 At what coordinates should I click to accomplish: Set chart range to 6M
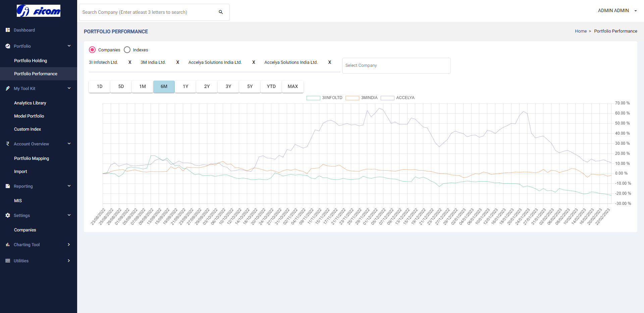pyautogui.click(x=164, y=87)
